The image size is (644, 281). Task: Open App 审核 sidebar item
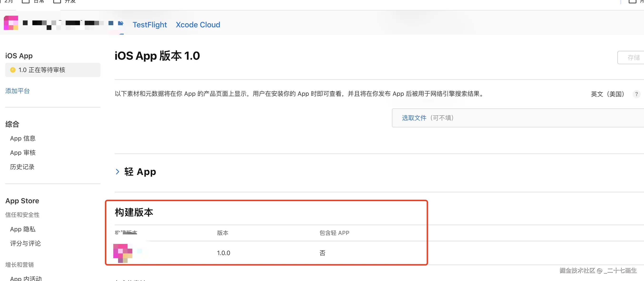tap(23, 153)
